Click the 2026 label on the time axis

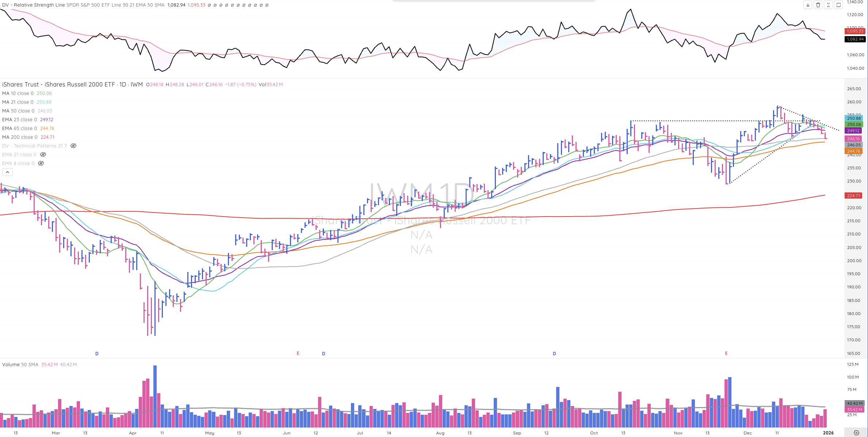(x=828, y=433)
